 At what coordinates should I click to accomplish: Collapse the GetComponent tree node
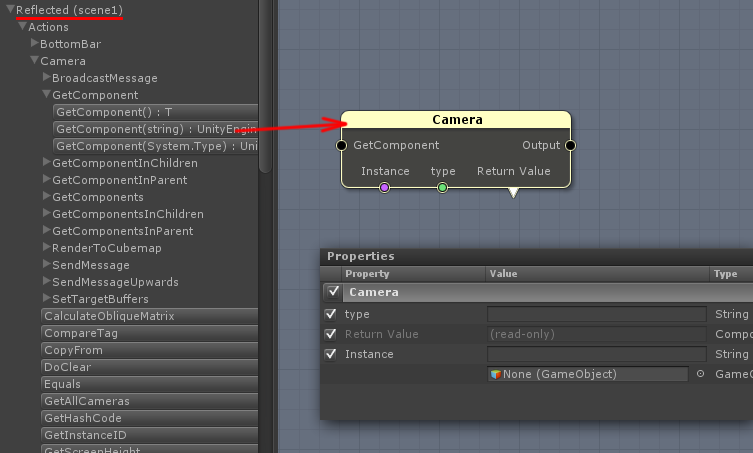(46, 94)
